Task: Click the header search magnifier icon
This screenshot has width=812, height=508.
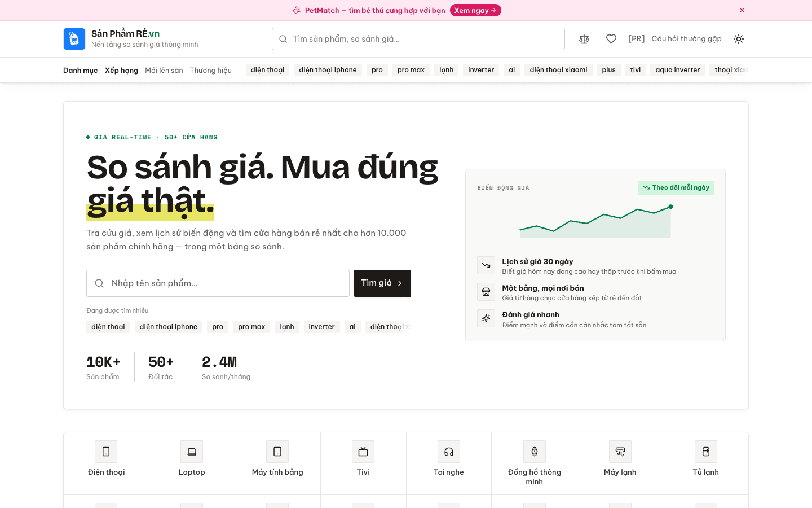Action: point(283,39)
